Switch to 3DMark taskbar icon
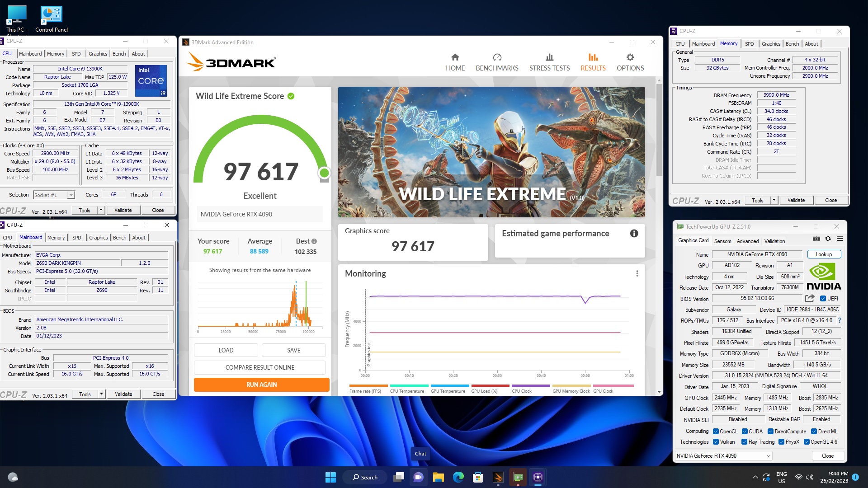Viewport: 868px width, 488px height. pos(498,477)
